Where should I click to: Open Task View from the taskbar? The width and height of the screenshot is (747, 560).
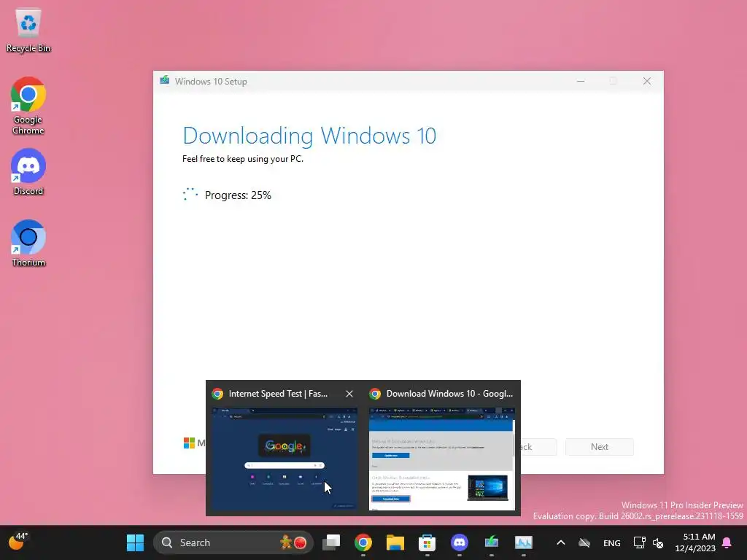pos(331,542)
